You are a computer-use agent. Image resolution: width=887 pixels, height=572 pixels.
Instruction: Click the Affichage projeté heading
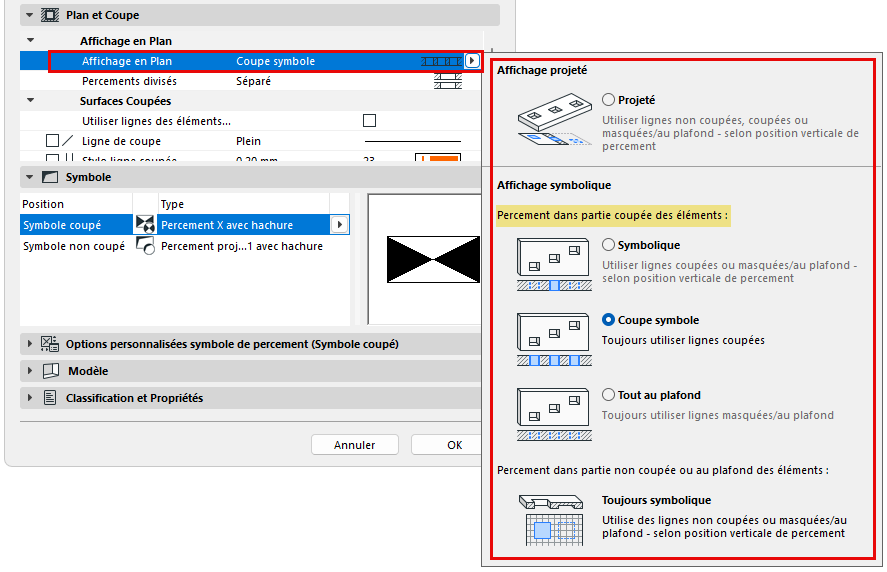pyautogui.click(x=542, y=70)
